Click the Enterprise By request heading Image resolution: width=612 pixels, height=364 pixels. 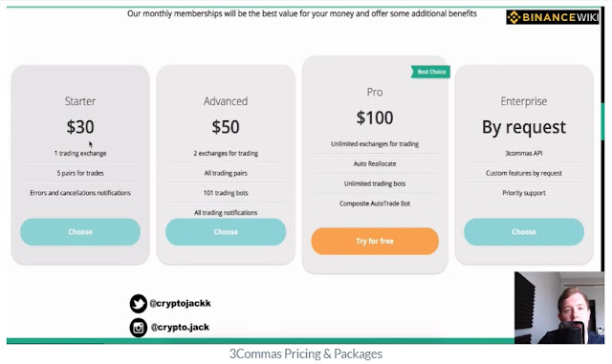(x=524, y=128)
